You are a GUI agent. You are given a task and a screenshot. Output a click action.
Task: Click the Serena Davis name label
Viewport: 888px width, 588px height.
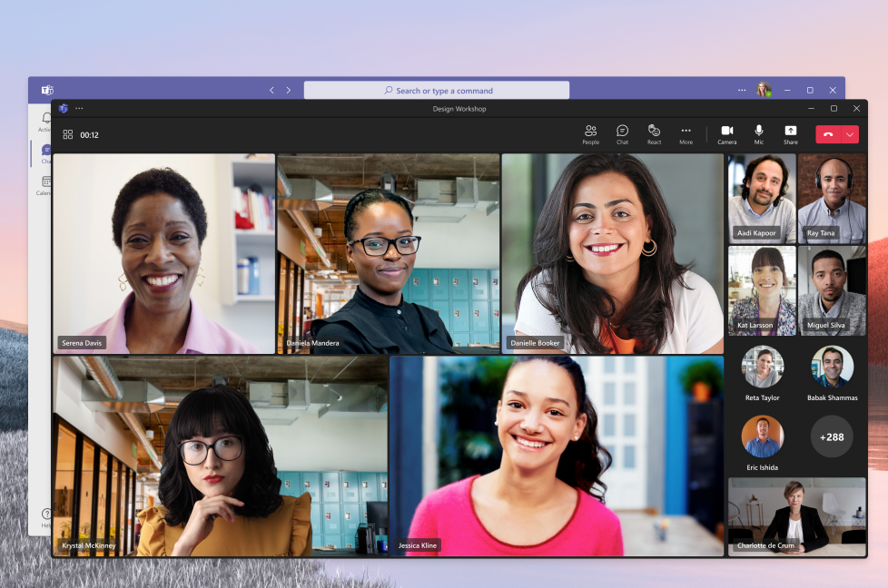click(82, 343)
